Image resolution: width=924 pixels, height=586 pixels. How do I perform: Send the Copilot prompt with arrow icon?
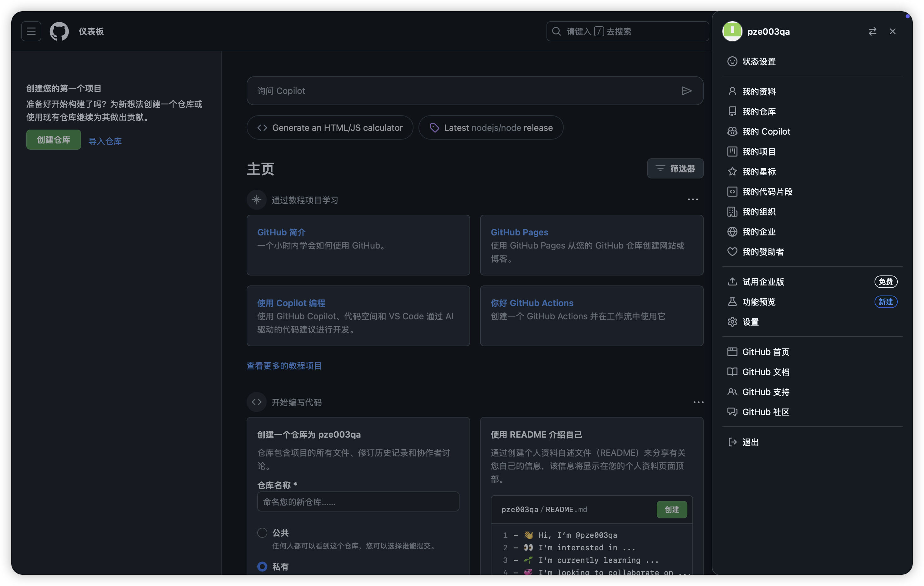click(x=686, y=91)
